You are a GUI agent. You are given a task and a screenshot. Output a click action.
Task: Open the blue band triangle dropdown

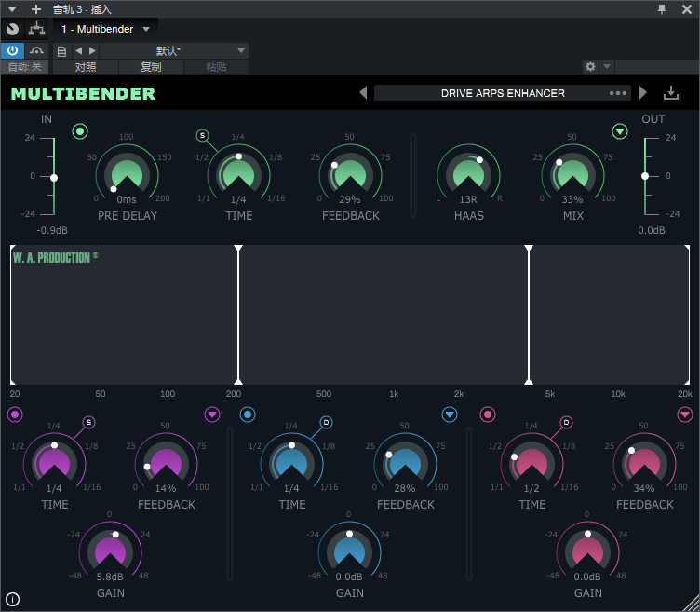450,415
